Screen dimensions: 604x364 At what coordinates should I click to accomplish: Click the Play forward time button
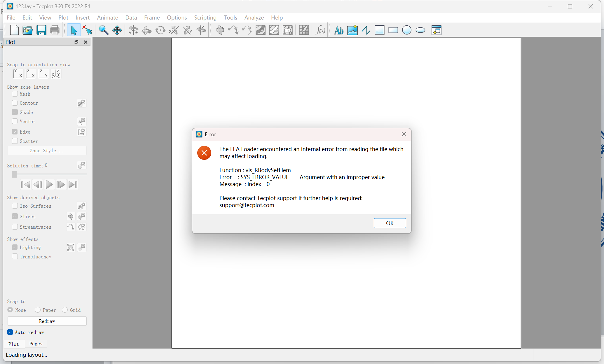[49, 184]
